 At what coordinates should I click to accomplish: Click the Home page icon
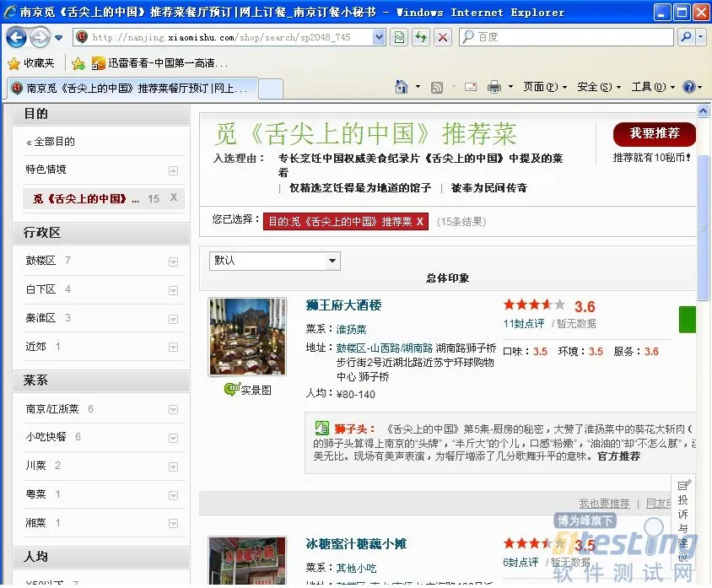tap(401, 87)
